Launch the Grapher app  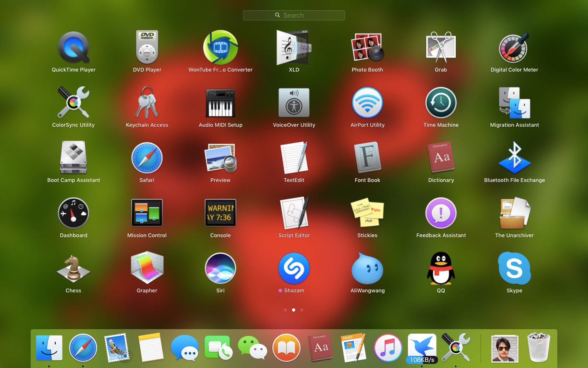click(147, 269)
